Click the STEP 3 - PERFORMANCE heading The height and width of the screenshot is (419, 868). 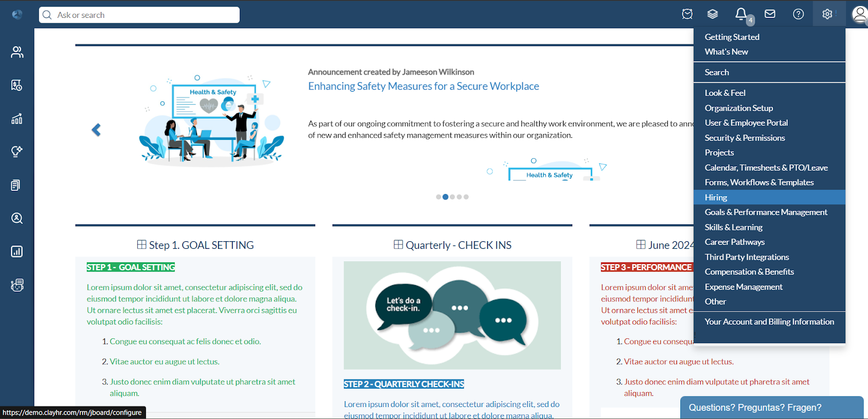point(646,267)
